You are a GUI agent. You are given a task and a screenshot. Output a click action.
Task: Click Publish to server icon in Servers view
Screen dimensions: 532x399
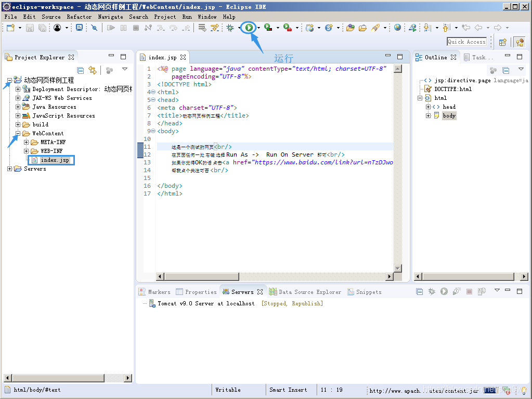point(482,291)
